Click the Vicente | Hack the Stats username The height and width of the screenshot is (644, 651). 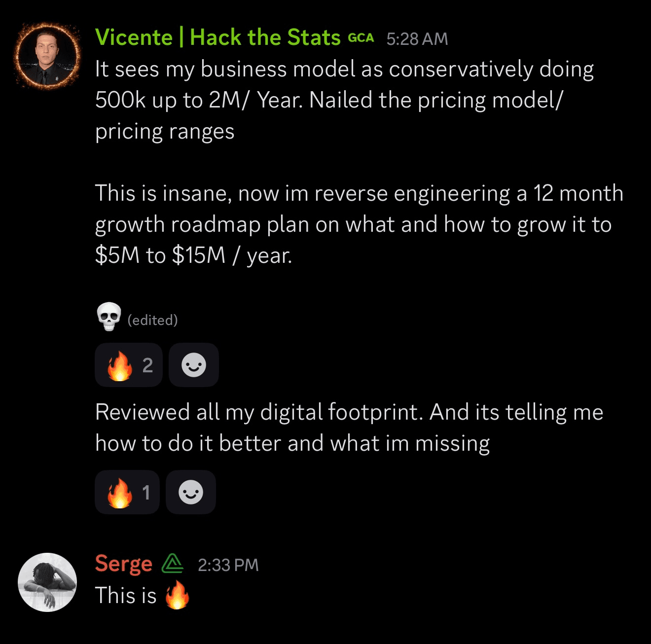point(217,37)
